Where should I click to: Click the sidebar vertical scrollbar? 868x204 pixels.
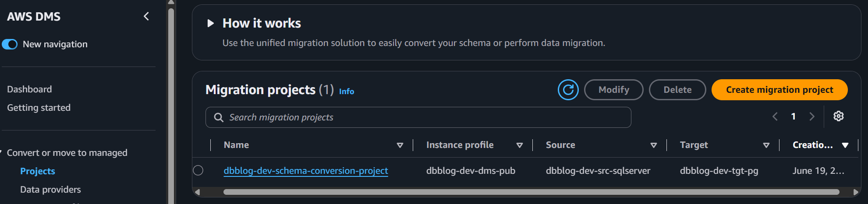click(x=171, y=105)
